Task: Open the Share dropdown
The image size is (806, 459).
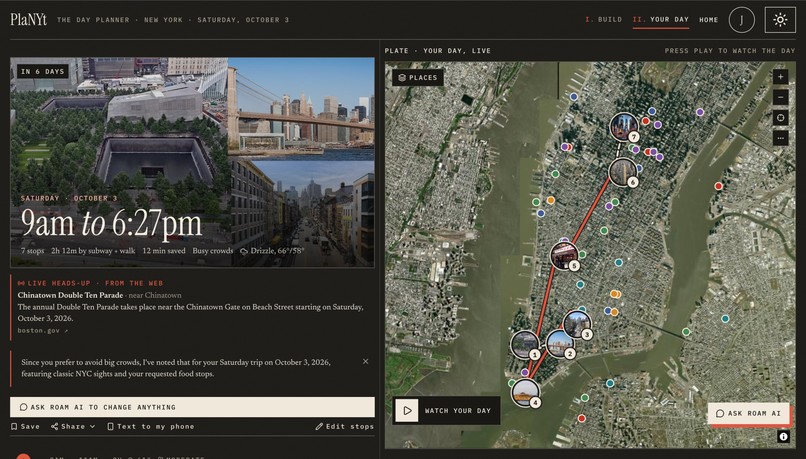Action: coord(73,426)
